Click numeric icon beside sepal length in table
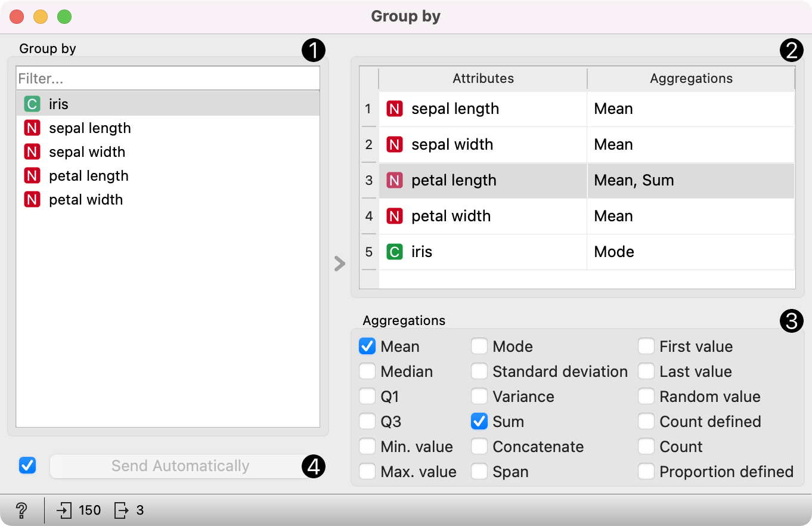 pyautogui.click(x=394, y=109)
